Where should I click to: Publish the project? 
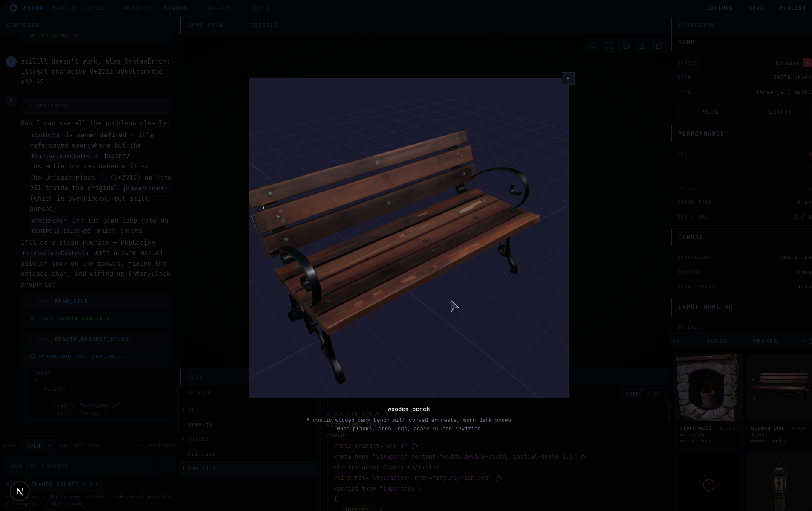click(792, 8)
